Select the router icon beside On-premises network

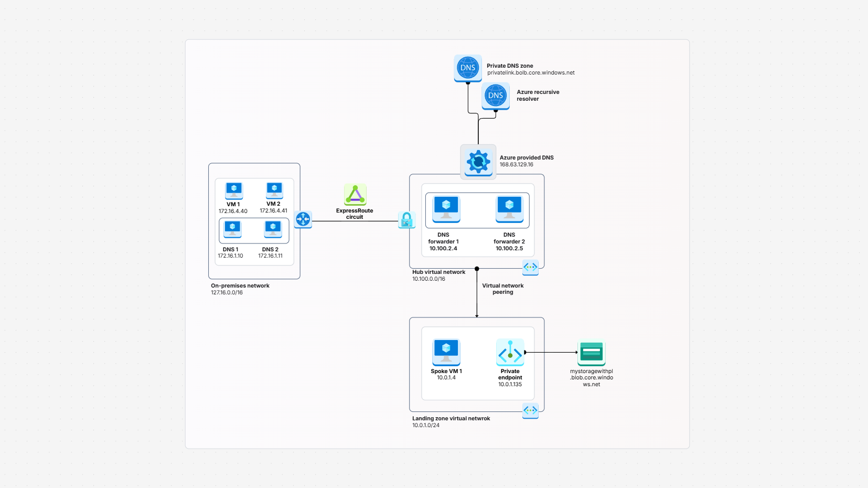[303, 220]
